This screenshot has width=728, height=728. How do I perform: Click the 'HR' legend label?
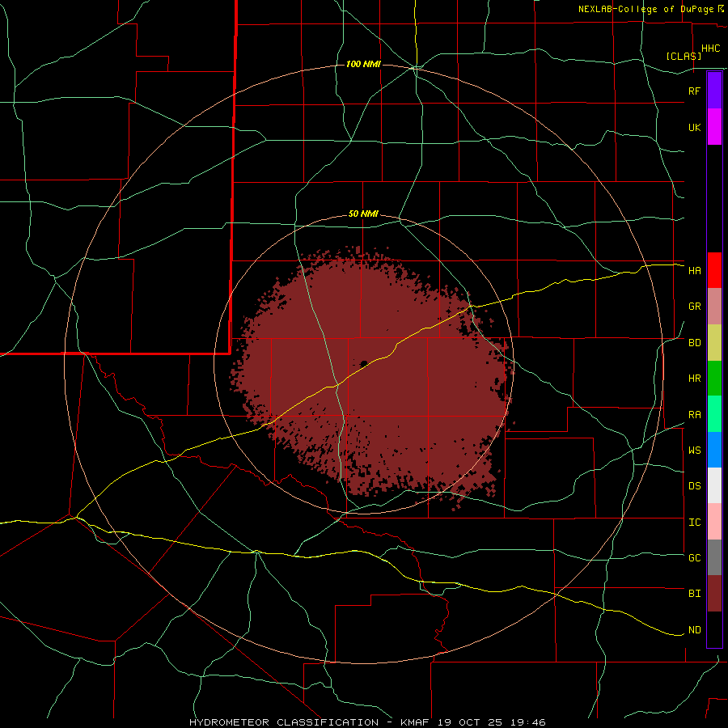(x=694, y=379)
